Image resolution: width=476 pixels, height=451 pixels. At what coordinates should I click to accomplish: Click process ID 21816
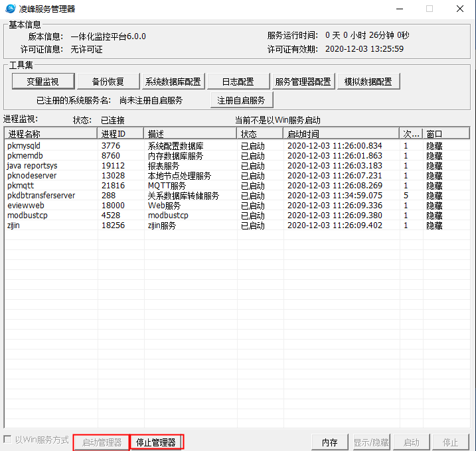point(113,186)
